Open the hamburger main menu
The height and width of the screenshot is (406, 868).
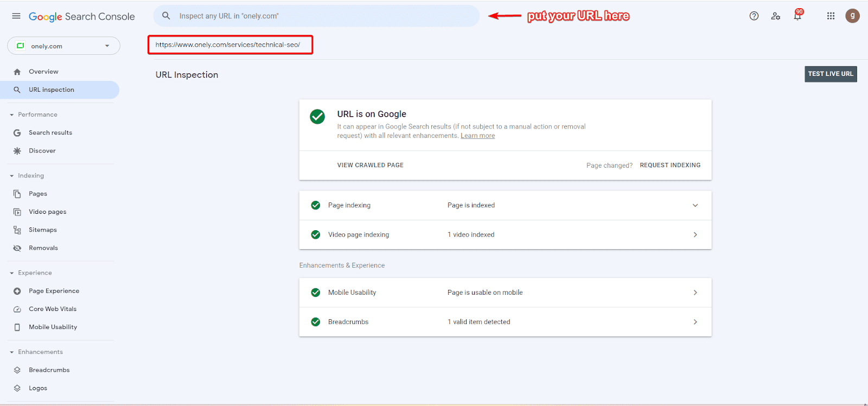[x=16, y=16]
